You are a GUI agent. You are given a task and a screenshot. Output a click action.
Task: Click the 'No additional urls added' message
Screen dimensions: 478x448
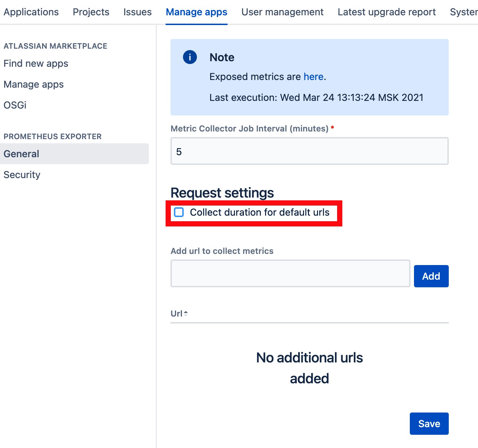tap(309, 368)
